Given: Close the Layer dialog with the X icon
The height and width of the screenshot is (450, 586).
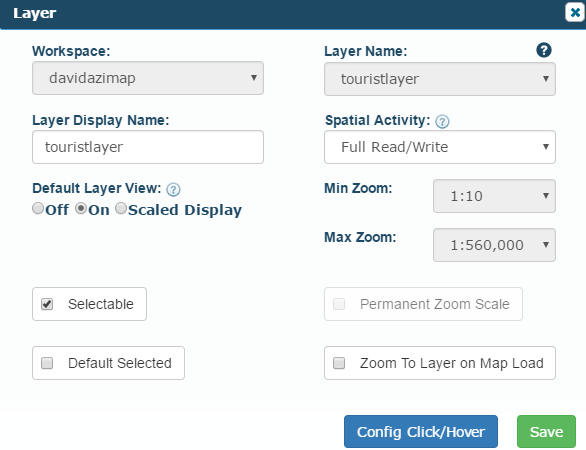Looking at the screenshot, I should click(575, 13).
